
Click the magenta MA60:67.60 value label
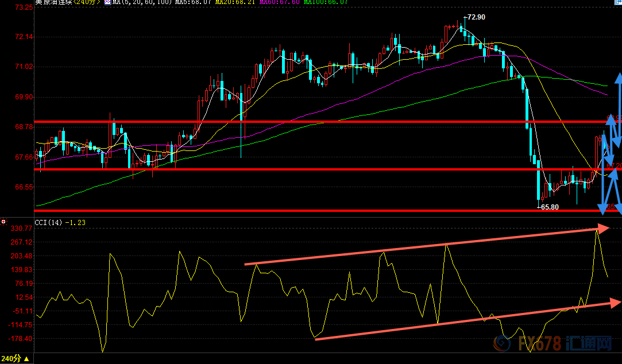(280, 2)
